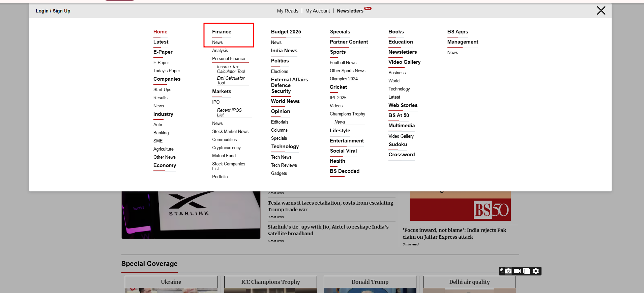Click the camera screenshot icon in capture toolbar
The height and width of the screenshot is (293, 644).
(x=508, y=271)
